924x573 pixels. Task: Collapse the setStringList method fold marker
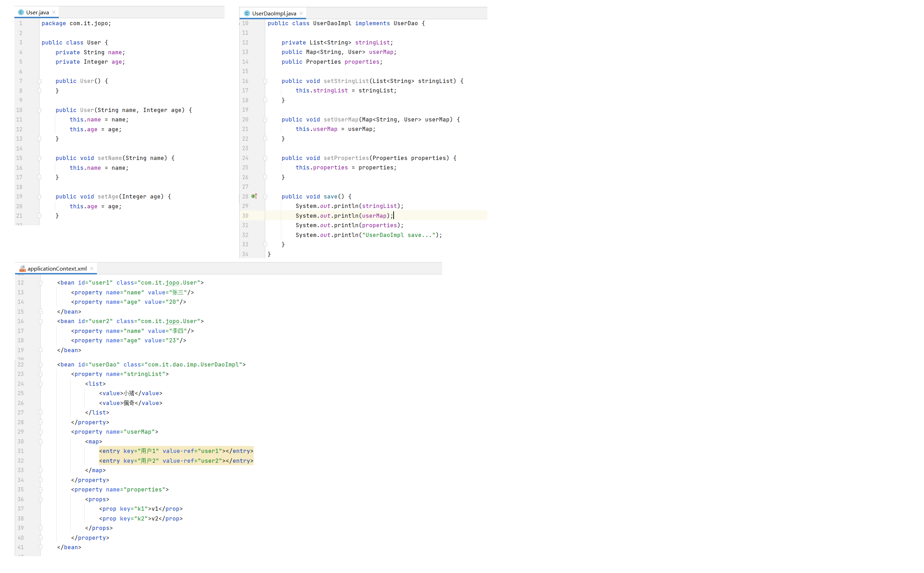[x=265, y=81]
